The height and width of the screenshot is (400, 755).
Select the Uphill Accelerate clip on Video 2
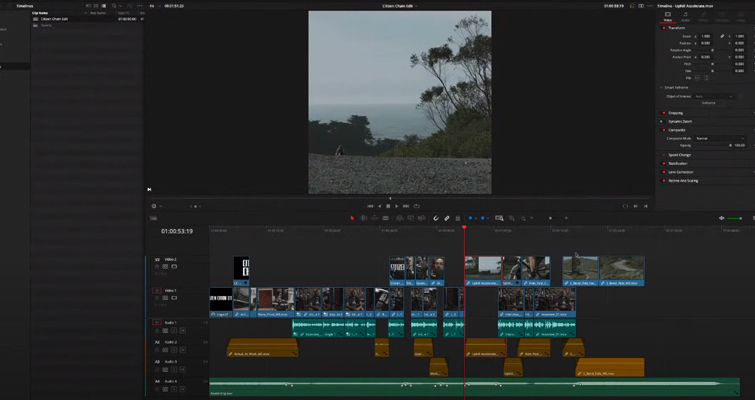[x=483, y=271]
